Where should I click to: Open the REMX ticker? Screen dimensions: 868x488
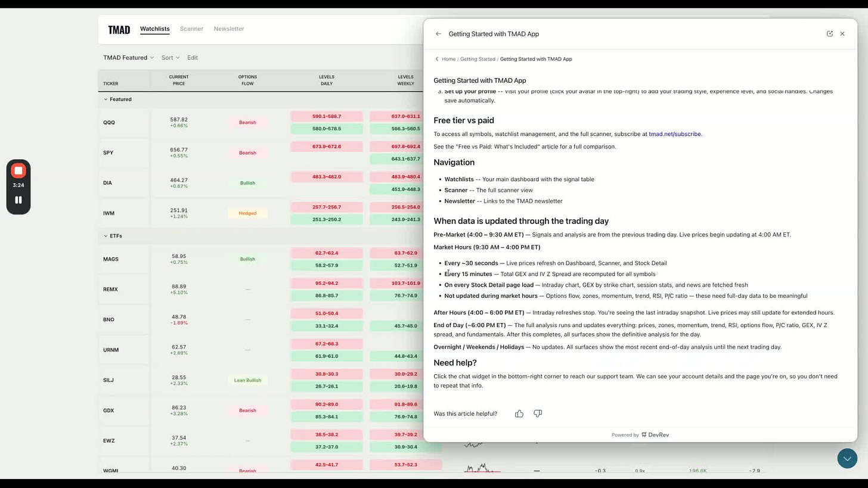[x=110, y=290]
